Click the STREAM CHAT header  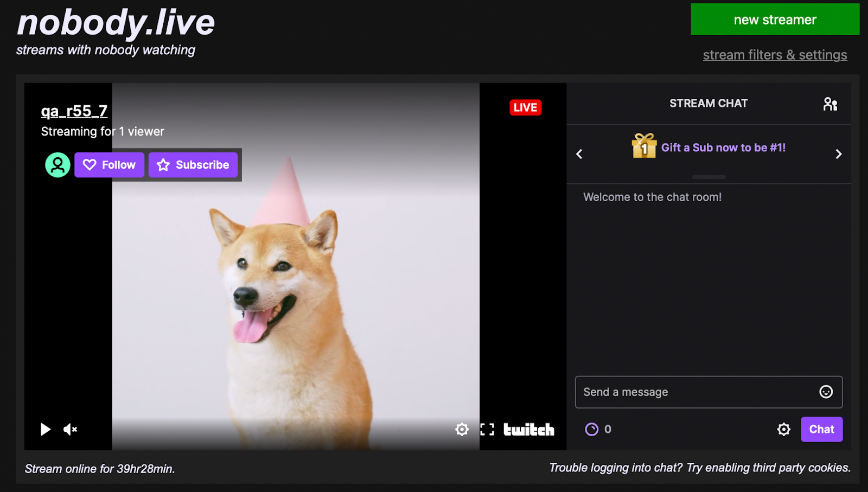709,104
